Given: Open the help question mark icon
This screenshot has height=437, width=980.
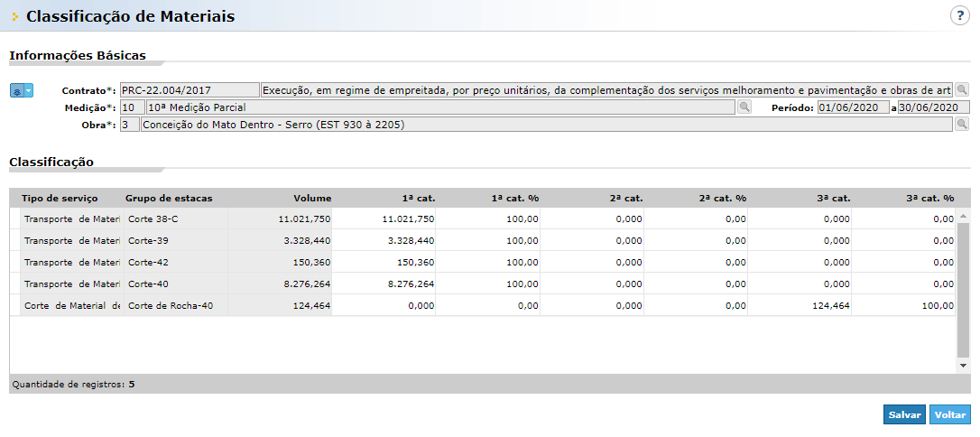Looking at the screenshot, I should click(x=960, y=15).
